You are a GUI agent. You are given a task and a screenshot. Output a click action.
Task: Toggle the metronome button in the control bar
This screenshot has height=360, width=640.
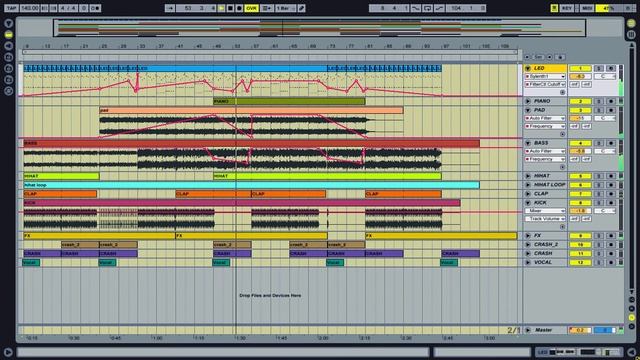[x=95, y=8]
